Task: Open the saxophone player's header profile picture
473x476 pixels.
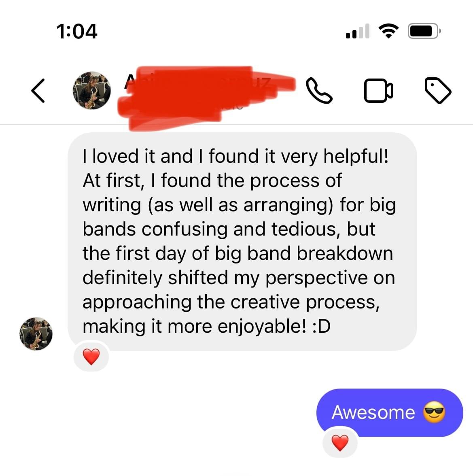Action: 92,91
